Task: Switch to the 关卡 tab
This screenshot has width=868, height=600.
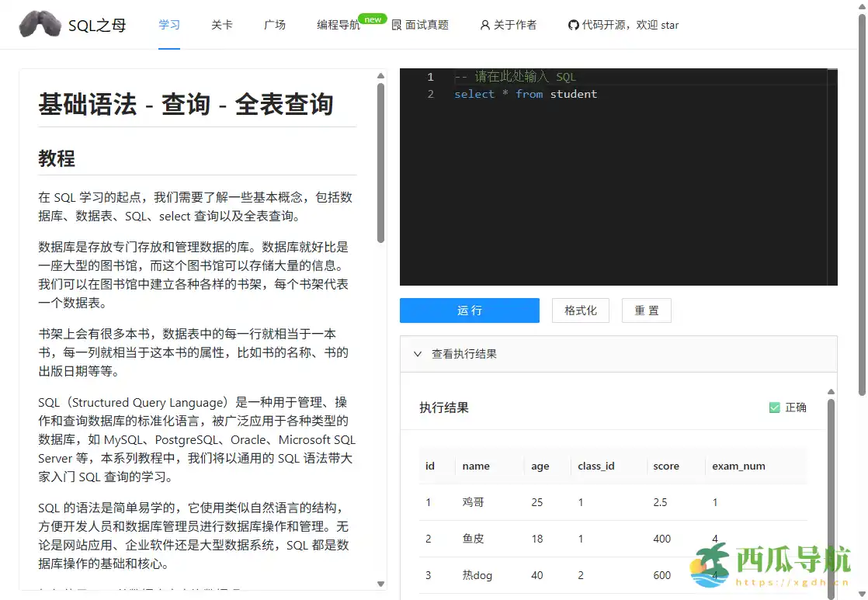Action: click(223, 24)
